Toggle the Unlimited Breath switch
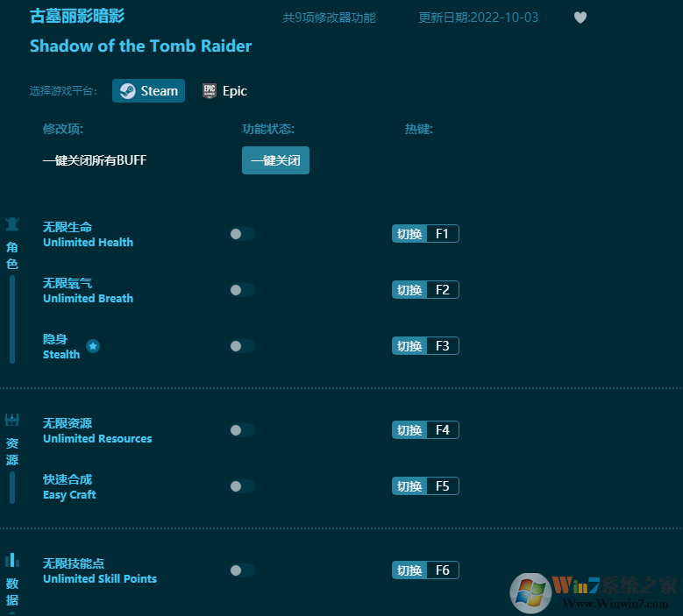 tap(242, 290)
